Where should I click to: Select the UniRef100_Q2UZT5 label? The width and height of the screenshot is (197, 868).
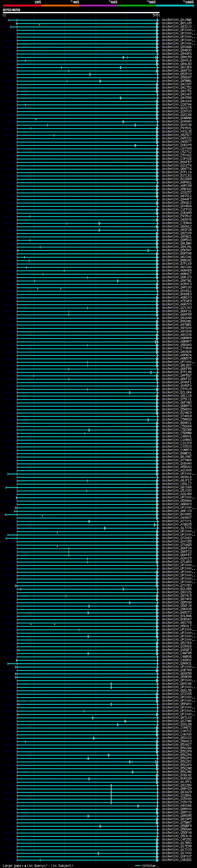[x=177, y=108]
